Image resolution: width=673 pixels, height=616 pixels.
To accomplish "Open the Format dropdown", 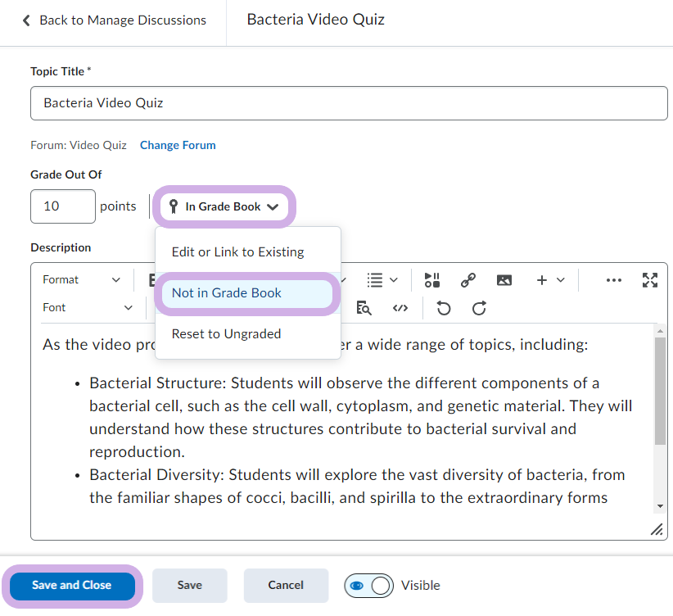I will point(81,280).
